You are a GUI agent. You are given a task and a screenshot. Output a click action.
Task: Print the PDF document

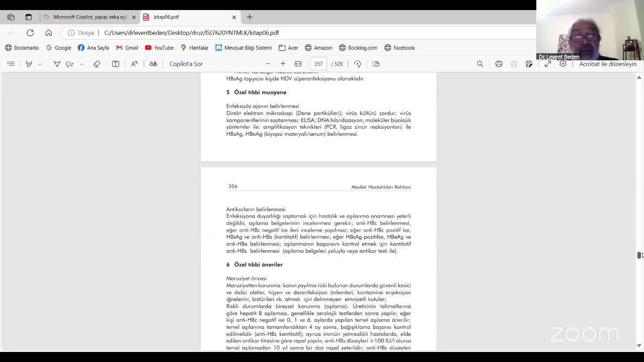click(499, 64)
